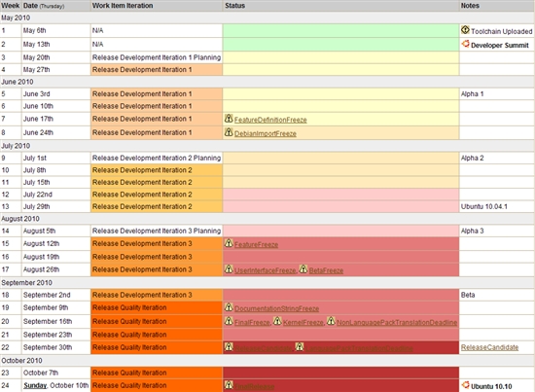The image size is (535, 392).
Task: Select the August 2010 month header row
Action: 267,218
